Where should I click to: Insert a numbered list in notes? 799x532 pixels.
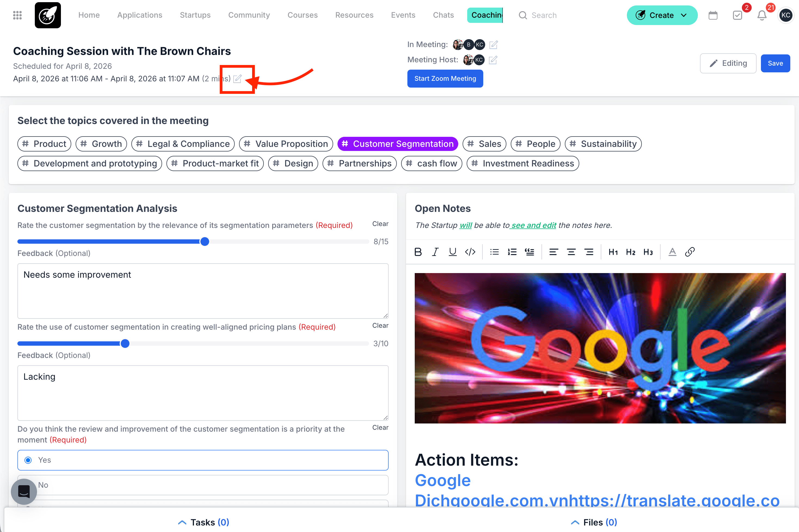(x=512, y=252)
